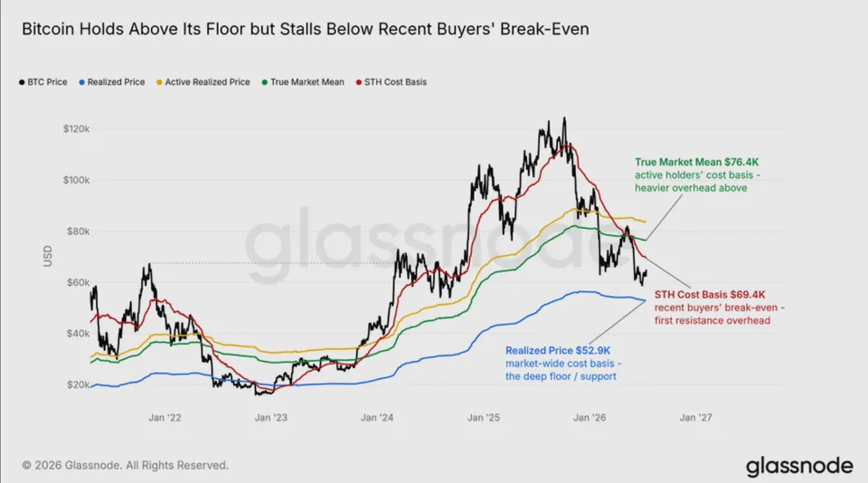The image size is (868, 483).
Task: Click the $20k y-axis label
Action: [78, 384]
